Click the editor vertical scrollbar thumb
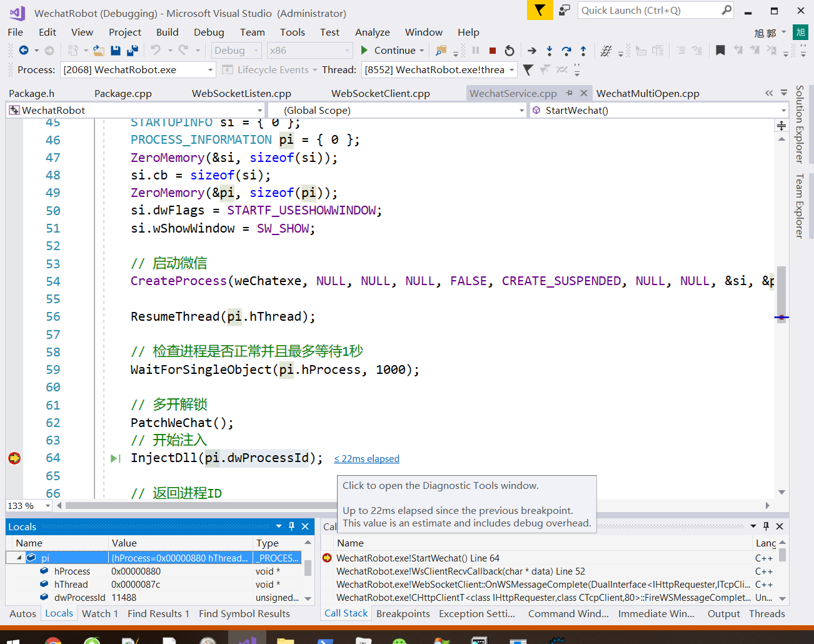 (x=781, y=294)
